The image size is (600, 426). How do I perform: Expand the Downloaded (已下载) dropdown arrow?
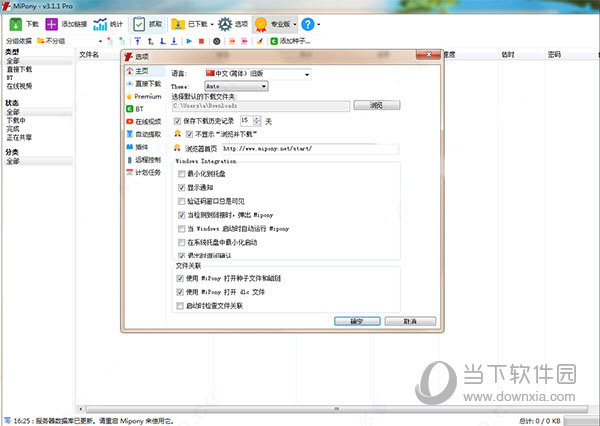pos(212,24)
